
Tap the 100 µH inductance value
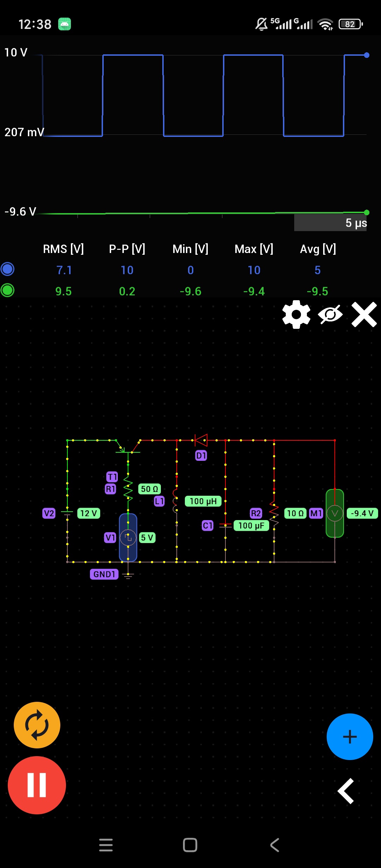coord(203,501)
